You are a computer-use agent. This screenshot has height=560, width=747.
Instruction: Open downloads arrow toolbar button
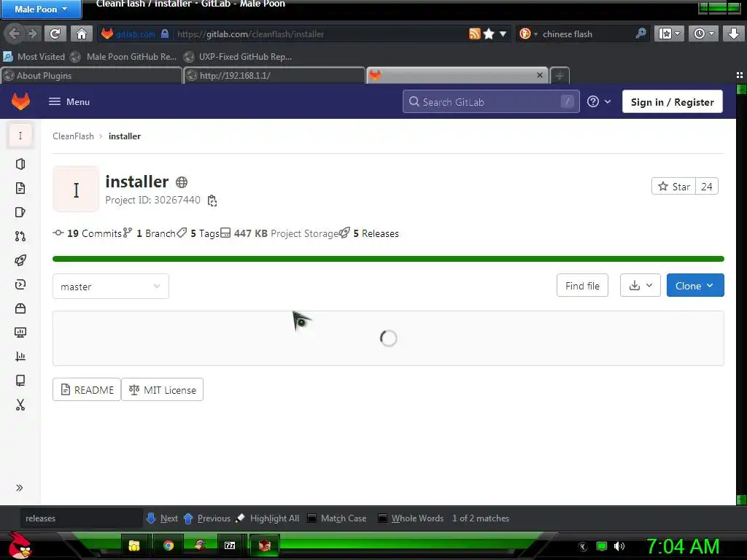733,34
